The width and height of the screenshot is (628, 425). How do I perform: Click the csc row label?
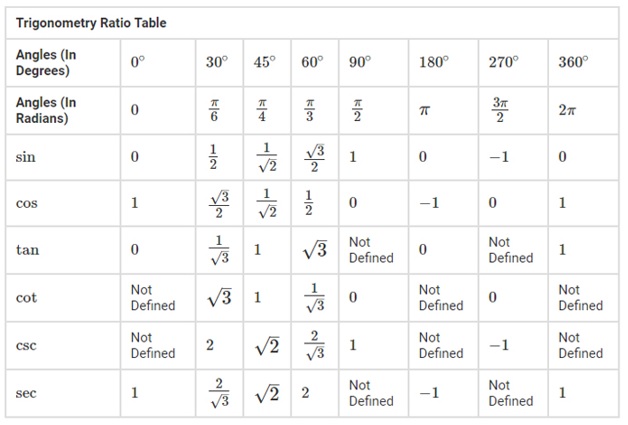[26, 345]
